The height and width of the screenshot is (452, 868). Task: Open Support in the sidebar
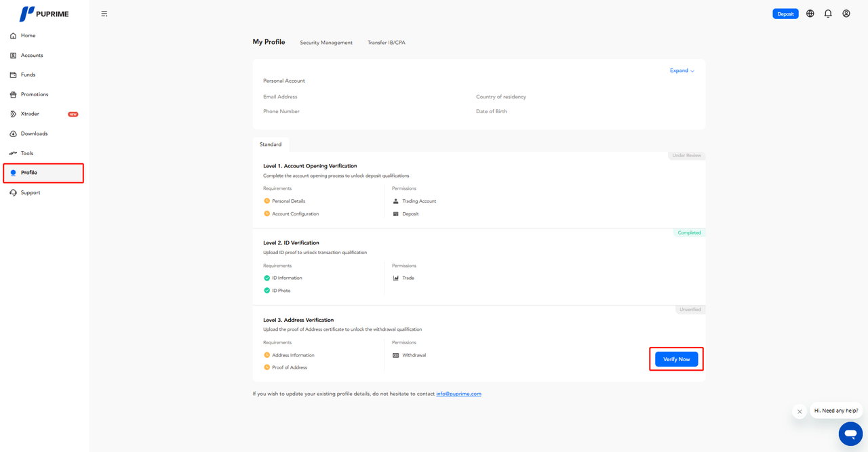click(30, 193)
